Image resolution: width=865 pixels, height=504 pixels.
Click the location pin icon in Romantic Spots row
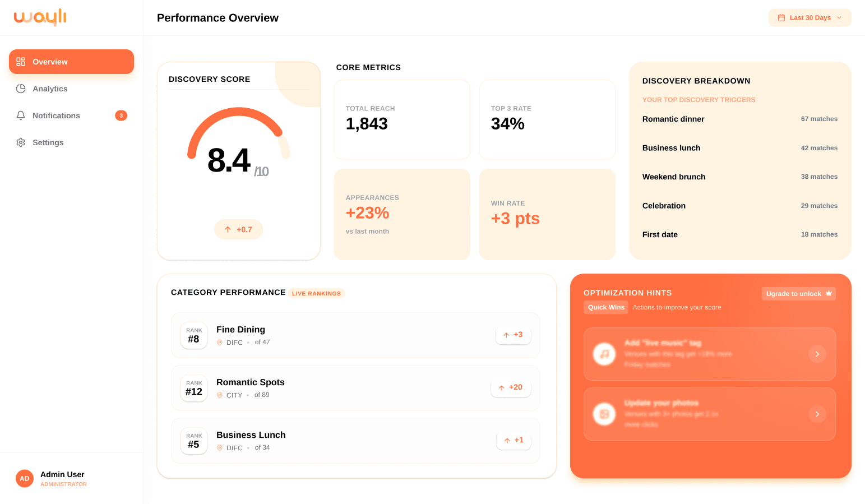click(220, 395)
